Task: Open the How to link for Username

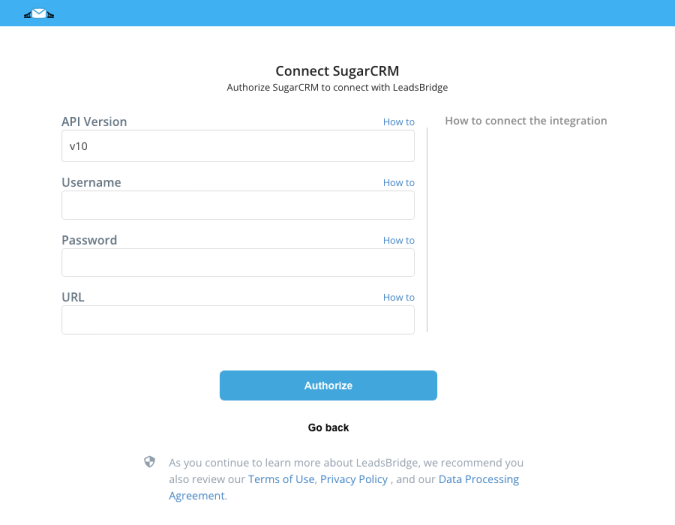Action: tap(399, 182)
